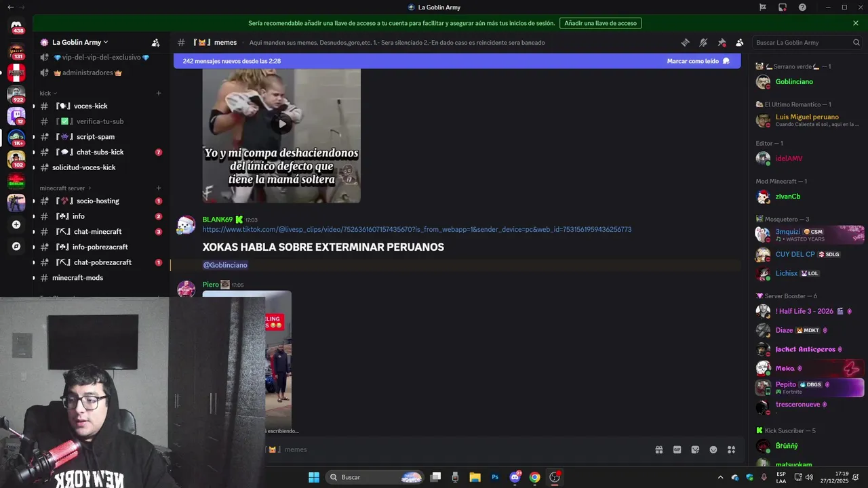Open pinned messages icon
Image resolution: width=868 pixels, height=488 pixels.
point(722,42)
